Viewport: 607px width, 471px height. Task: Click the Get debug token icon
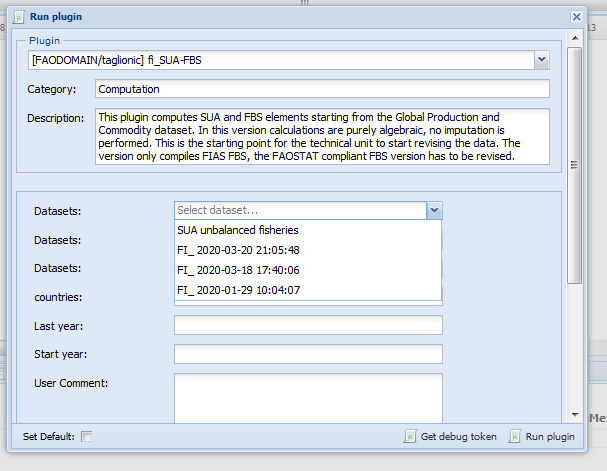(410, 436)
